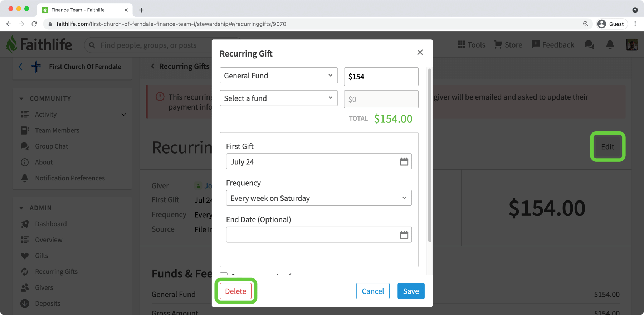644x315 pixels.
Task: Open the About page
Action: 44,162
